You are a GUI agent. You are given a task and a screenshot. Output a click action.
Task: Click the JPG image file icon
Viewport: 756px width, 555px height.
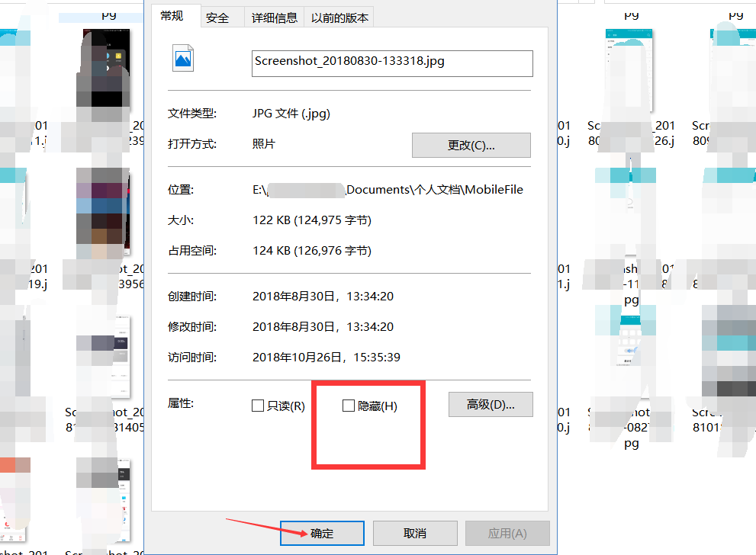coord(183,59)
